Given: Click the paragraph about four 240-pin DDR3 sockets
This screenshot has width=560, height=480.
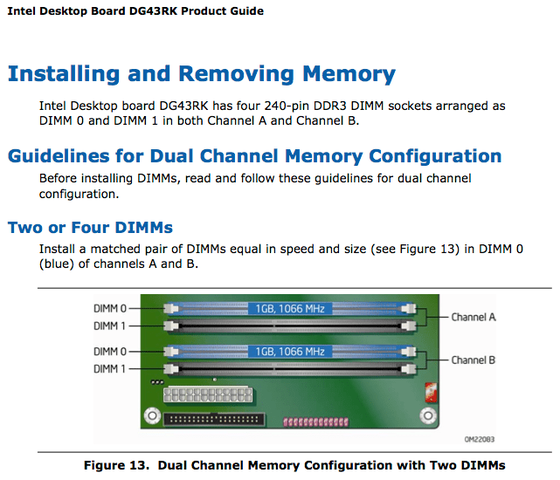Looking at the screenshot, I should [272, 113].
